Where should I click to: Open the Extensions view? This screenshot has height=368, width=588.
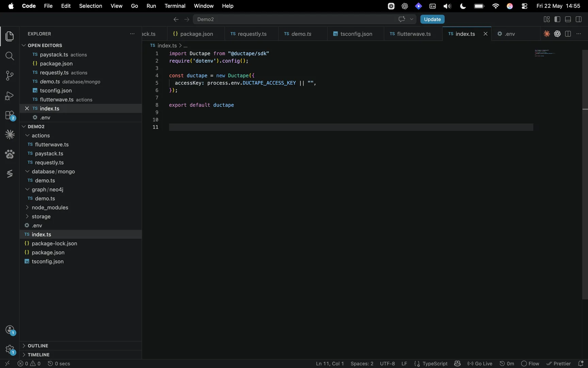10,115
